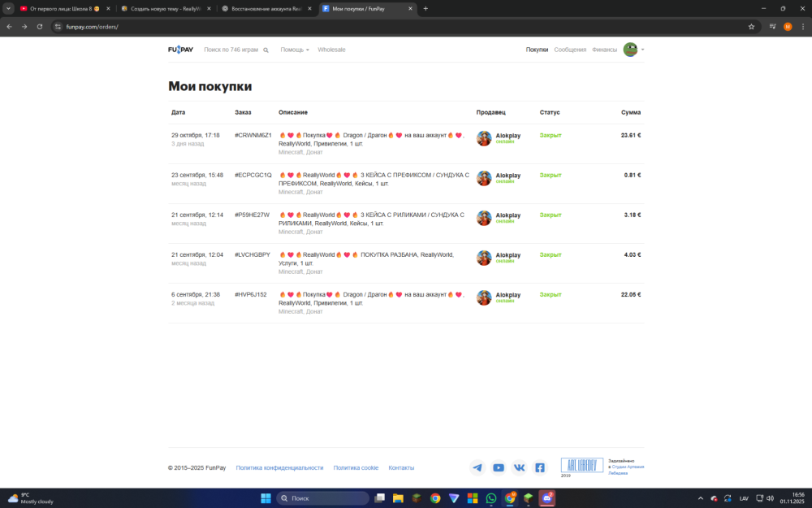Click the orange Chrome profile icon

(788, 27)
